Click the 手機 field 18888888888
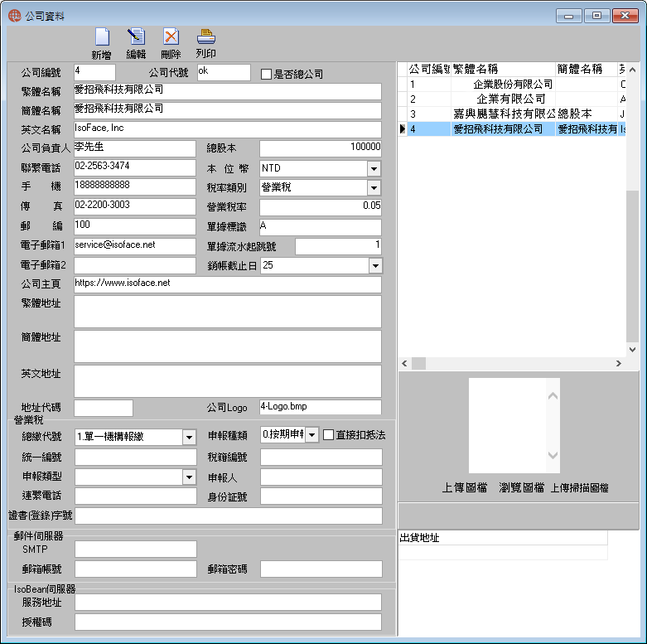Image resolution: width=647 pixels, height=644 pixels. pos(134,186)
